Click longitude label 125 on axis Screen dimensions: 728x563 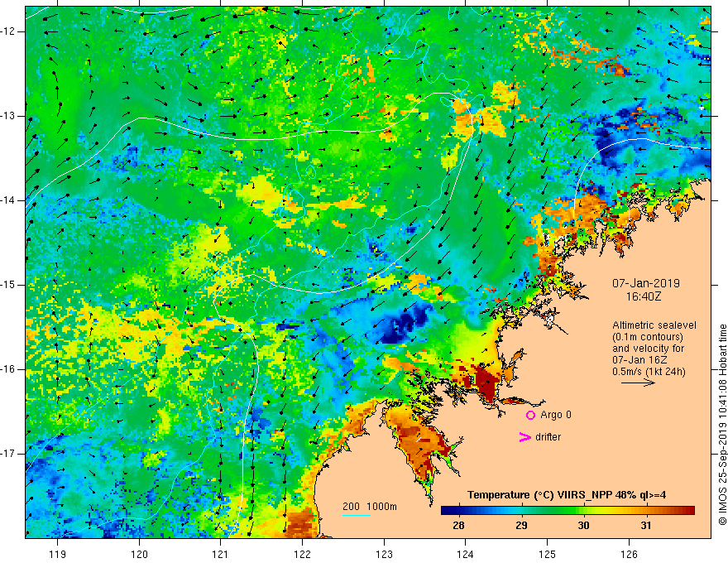click(548, 554)
